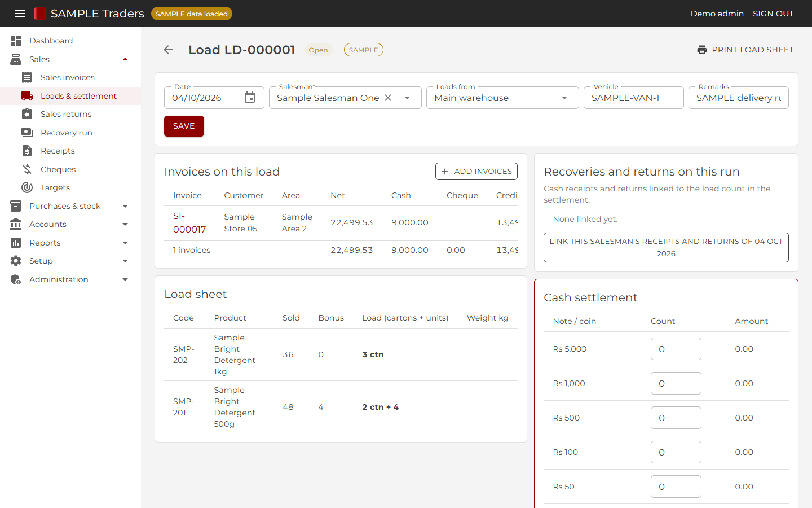Click the Rs 5,000 count field
Screen dimensions: 812x508
point(676,349)
